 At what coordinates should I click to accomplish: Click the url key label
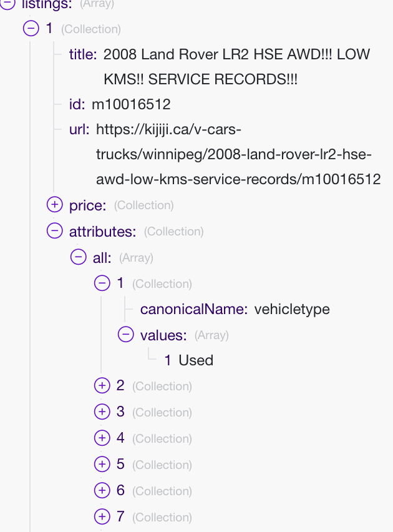point(79,130)
